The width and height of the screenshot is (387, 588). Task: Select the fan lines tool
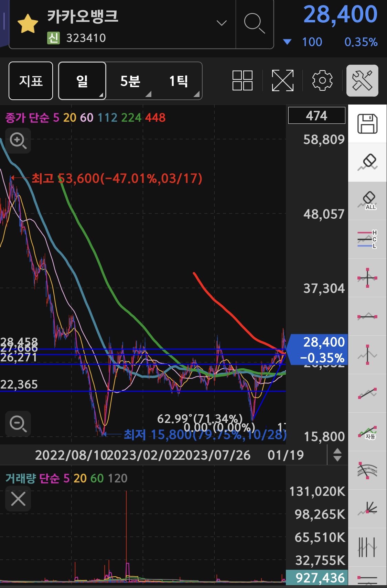click(367, 509)
